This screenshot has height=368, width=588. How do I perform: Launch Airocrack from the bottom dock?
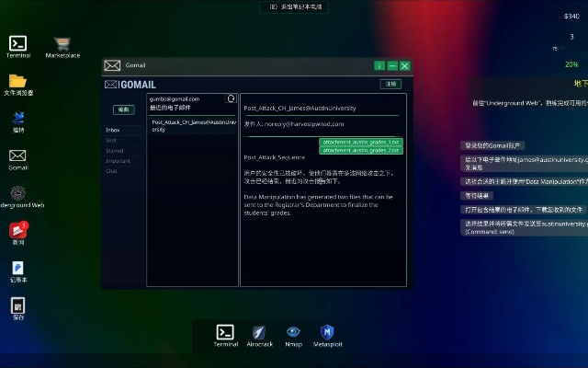pos(259,332)
